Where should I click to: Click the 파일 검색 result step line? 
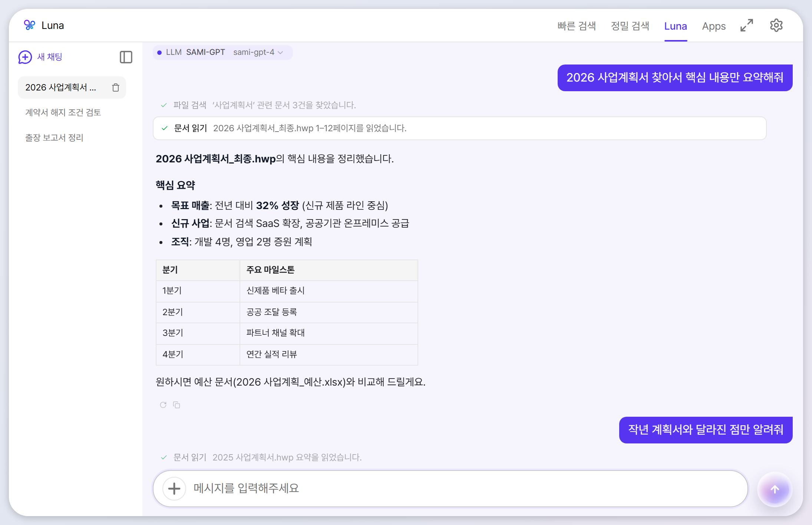pyautogui.click(x=258, y=105)
